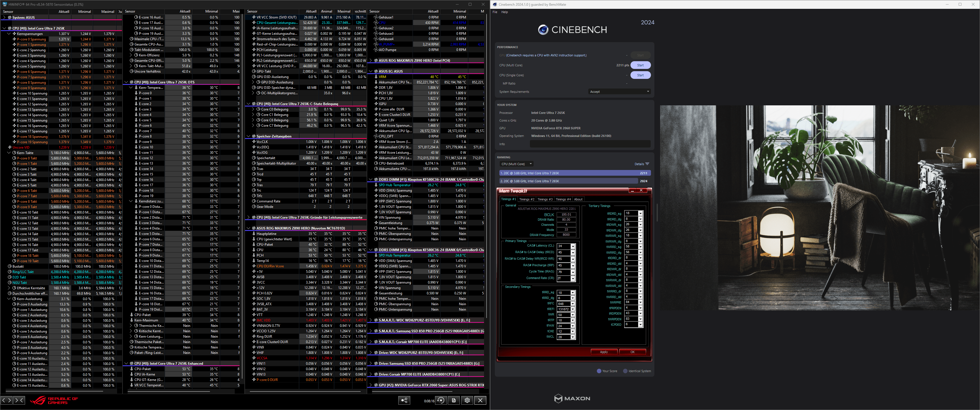
Task: Click Apply in Mem TweakIt
Action: (x=604, y=352)
